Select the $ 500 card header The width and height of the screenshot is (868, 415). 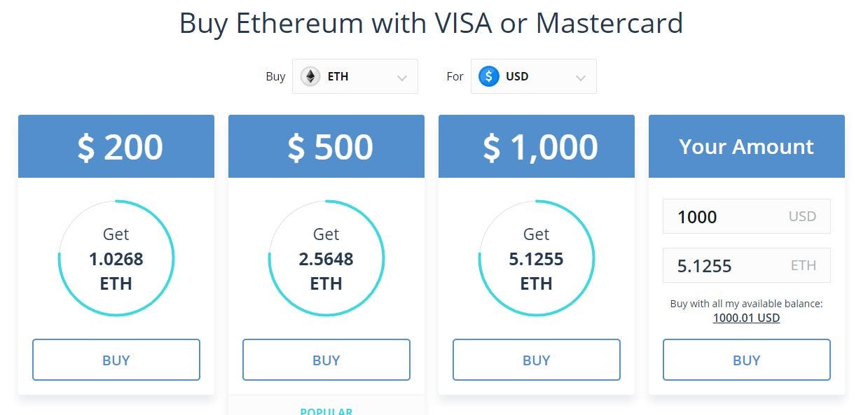tap(326, 146)
